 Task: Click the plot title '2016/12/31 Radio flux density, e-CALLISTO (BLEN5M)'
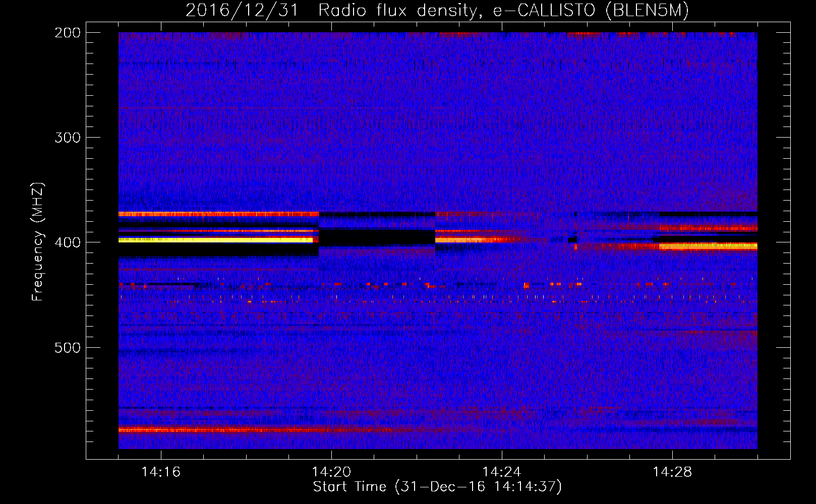point(437,10)
